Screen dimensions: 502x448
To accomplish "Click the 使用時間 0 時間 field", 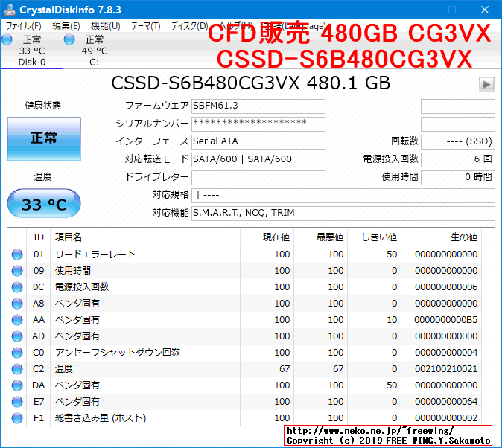I will [x=458, y=178].
